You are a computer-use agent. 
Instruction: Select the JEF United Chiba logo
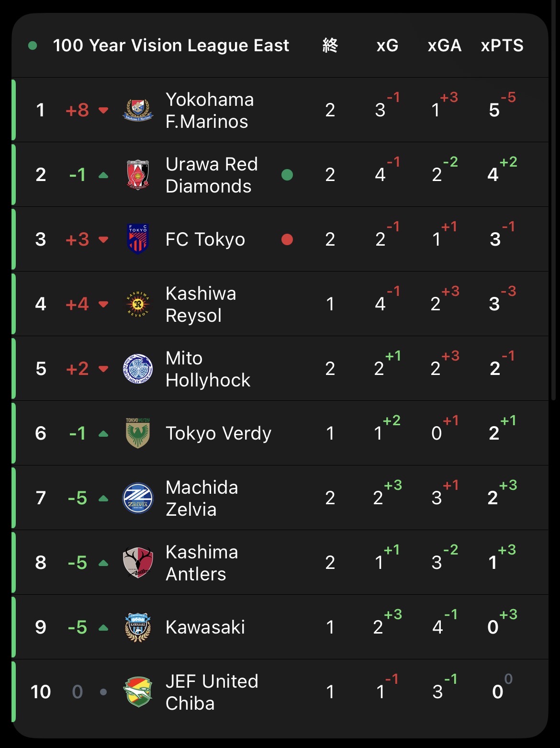click(x=138, y=692)
